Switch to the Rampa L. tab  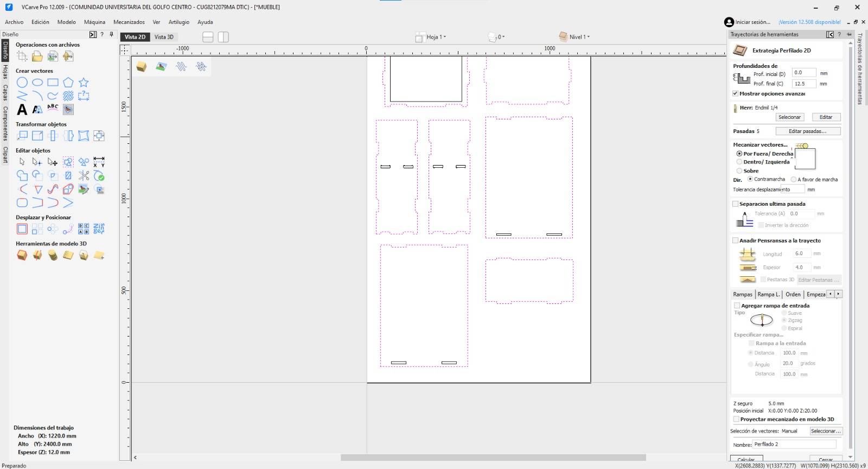point(768,294)
